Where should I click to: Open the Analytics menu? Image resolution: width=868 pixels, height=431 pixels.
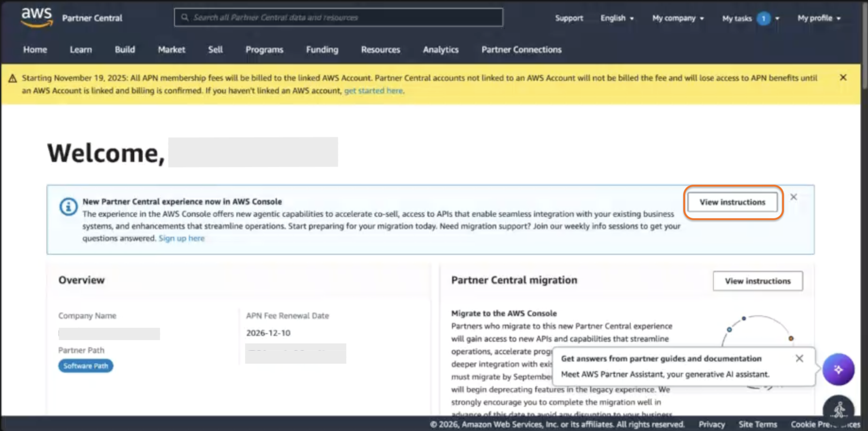point(441,50)
